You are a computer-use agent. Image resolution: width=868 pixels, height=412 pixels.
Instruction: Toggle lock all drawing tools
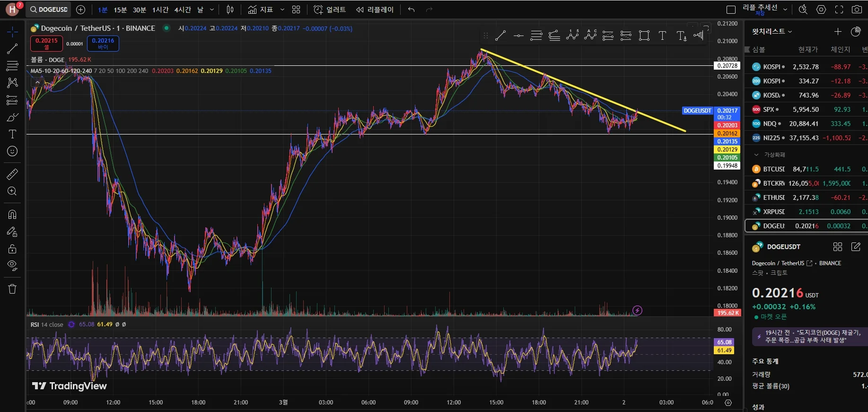pos(12,249)
